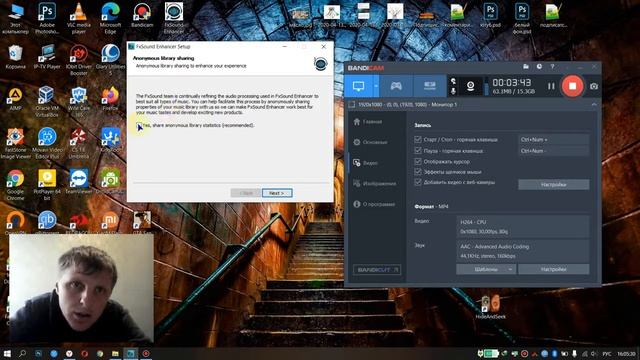640x360 pixels.
Task: Click Bandicam webcam overlay icon
Action: click(470, 86)
